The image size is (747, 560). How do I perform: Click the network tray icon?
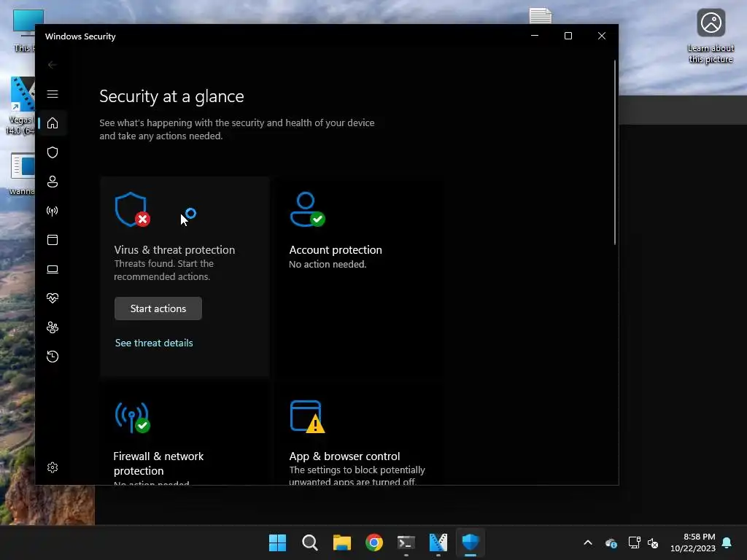[634, 542]
